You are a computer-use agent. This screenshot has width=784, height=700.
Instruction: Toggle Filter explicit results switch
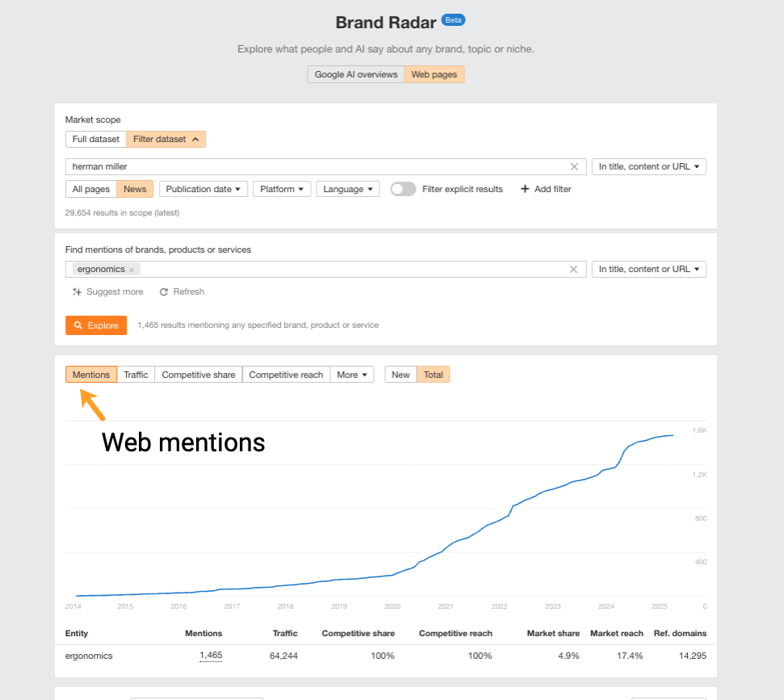pyautogui.click(x=403, y=189)
